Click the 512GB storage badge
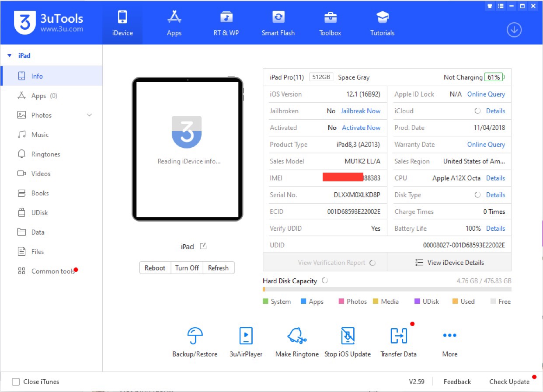The image size is (543, 392). click(321, 77)
